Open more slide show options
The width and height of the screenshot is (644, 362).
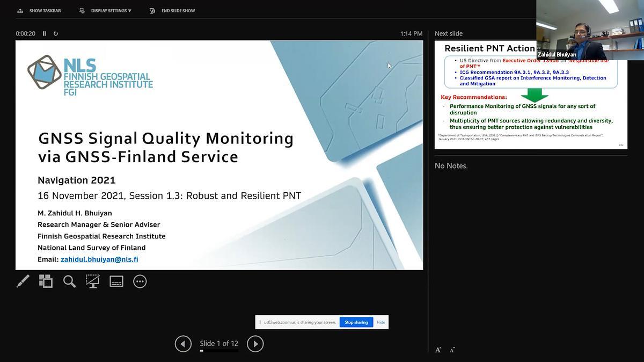140,281
